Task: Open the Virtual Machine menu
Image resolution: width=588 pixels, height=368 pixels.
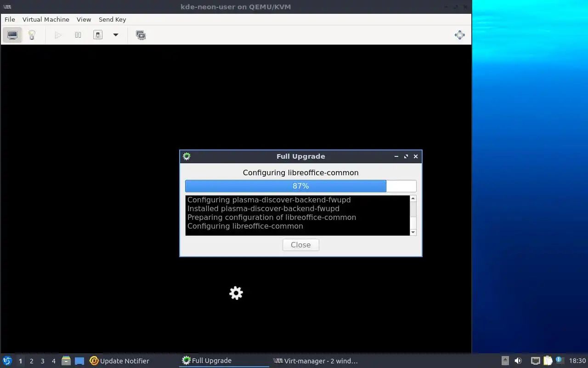Action: coord(46,19)
